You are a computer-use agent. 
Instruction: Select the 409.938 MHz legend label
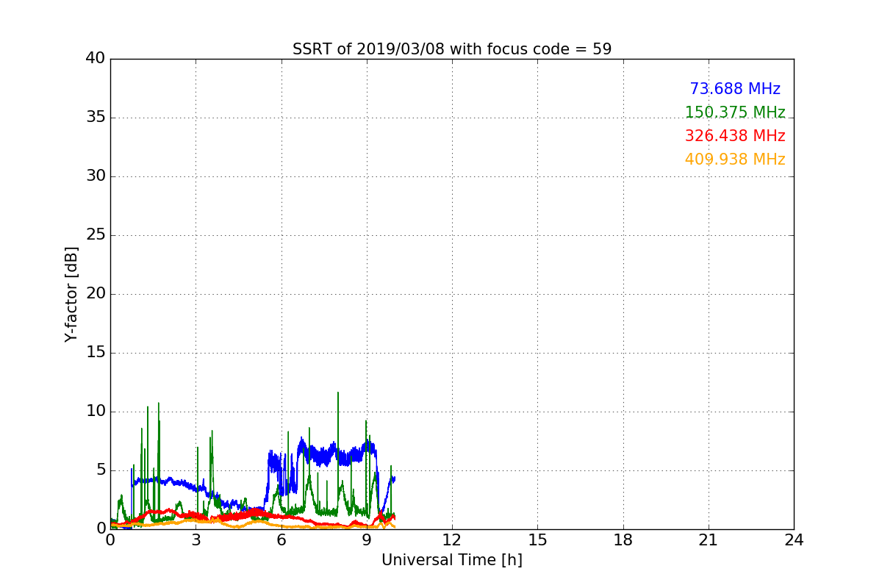click(x=735, y=159)
